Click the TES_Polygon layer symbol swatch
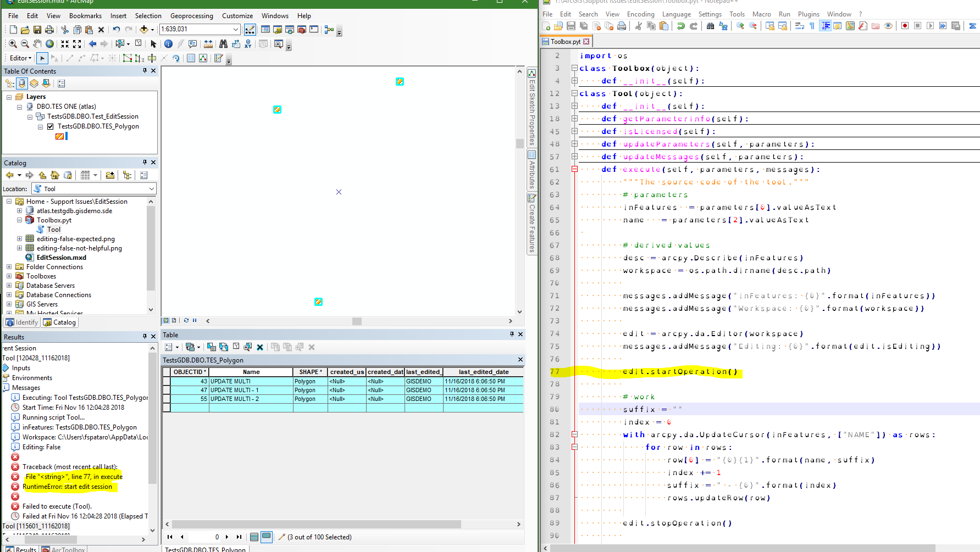 (59, 136)
